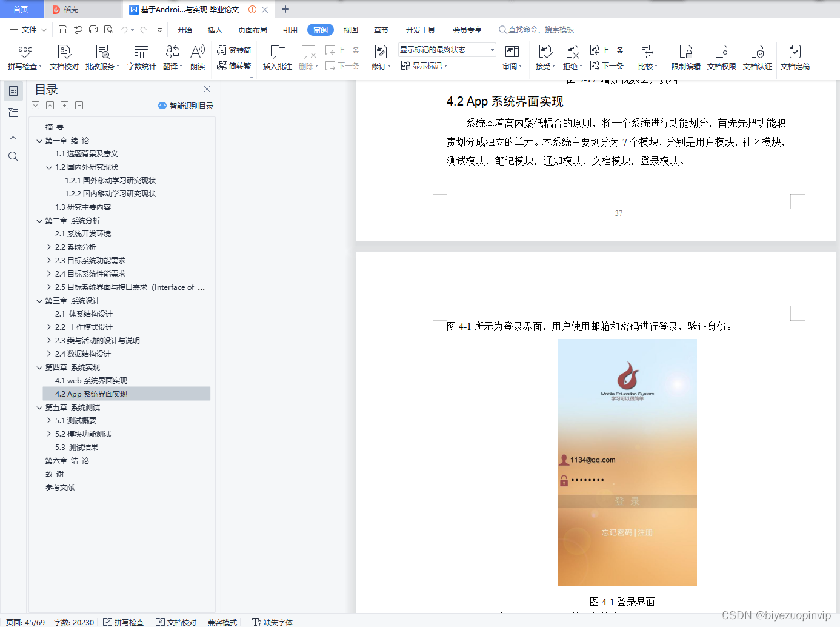The image size is (840, 627).
Task: Open the 字数统计 word count tool
Action: click(141, 58)
